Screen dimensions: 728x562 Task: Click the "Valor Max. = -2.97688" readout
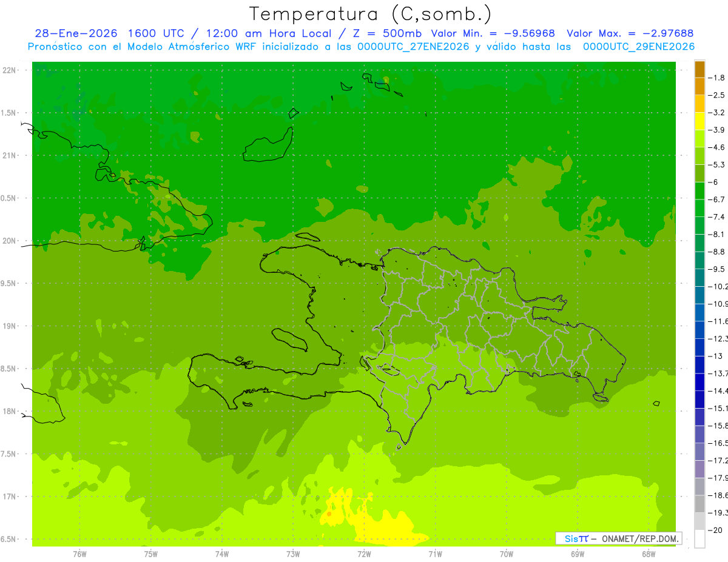pos(629,33)
